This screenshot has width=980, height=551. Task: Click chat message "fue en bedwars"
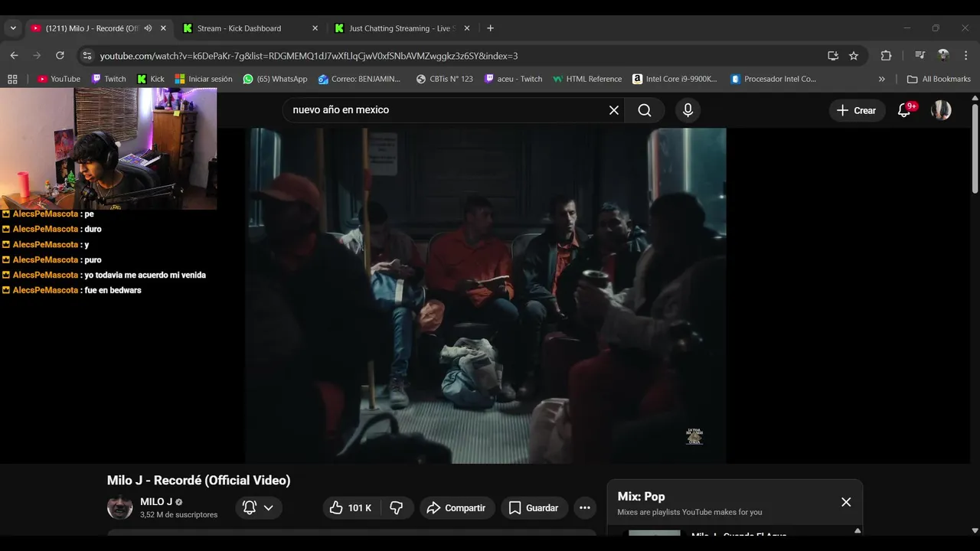[113, 290]
